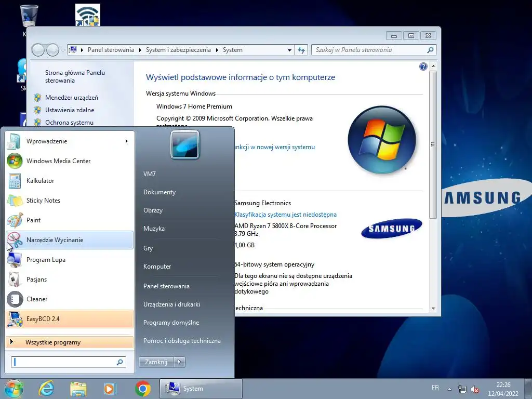The width and height of the screenshot is (532, 399).
Task: Expand the address bar history dropdown
Action: (x=289, y=50)
